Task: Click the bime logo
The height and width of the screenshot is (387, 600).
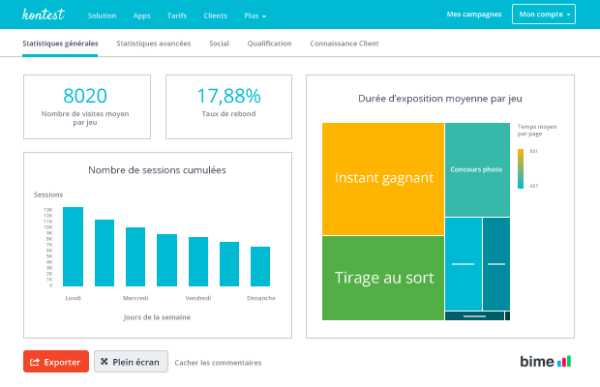Action: [545, 361]
